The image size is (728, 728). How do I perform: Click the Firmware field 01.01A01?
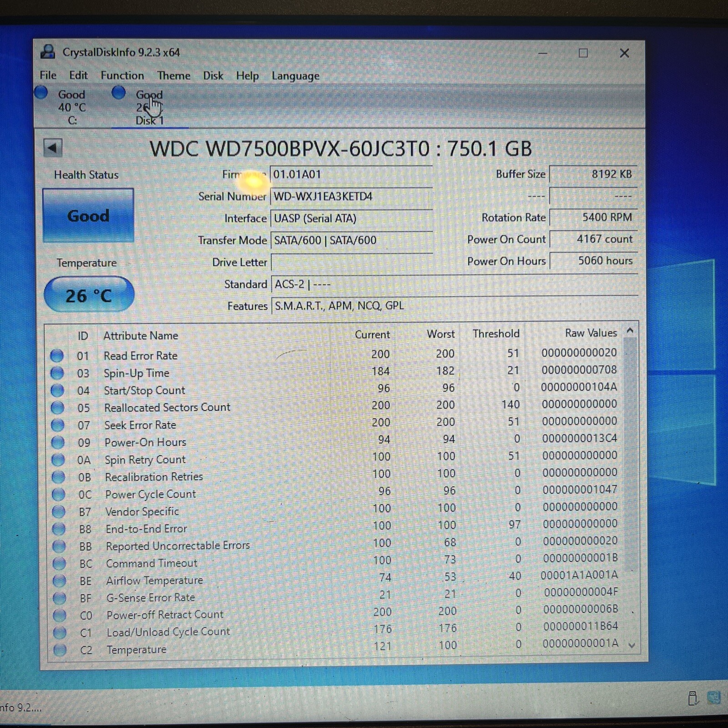[351, 174]
